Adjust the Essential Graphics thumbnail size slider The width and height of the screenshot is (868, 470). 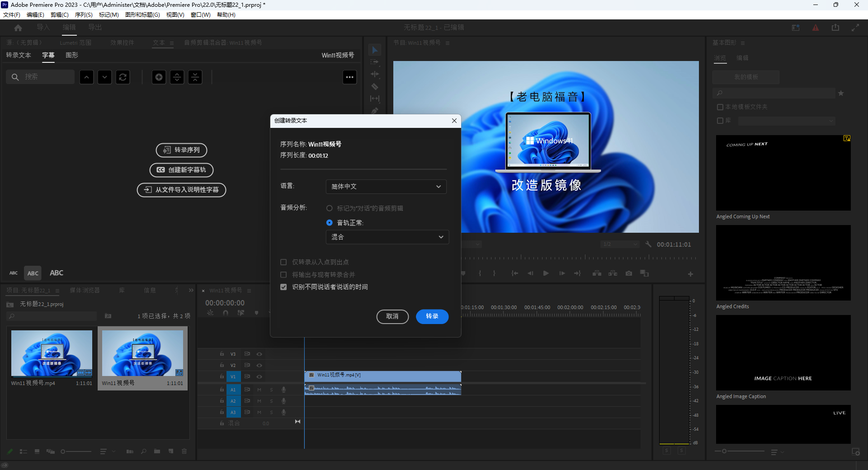click(740, 451)
